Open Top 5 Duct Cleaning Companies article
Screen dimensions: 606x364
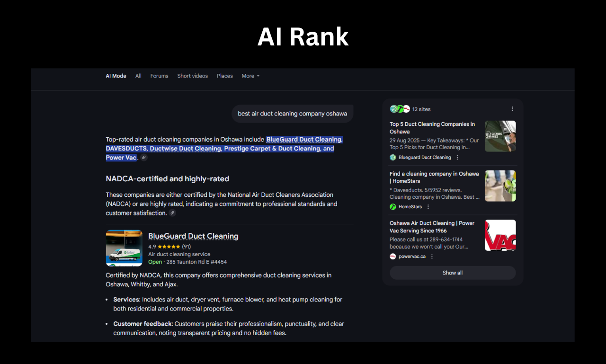[x=432, y=128]
